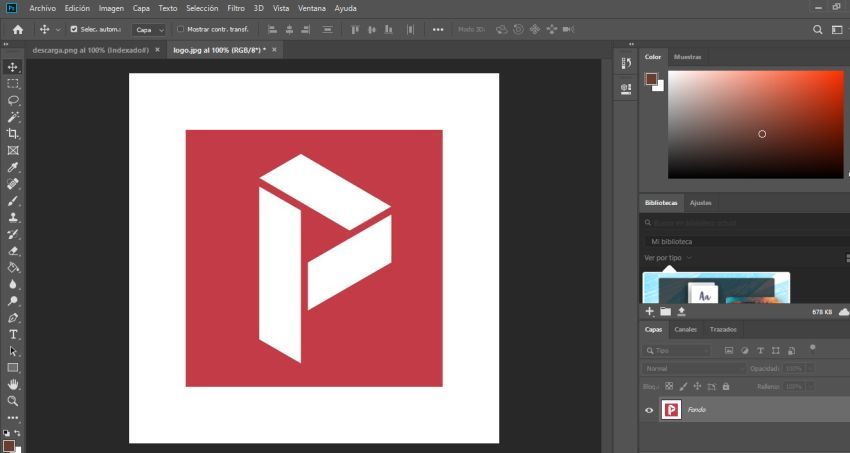
Task: Swap foreground and background colors in toolbox
Action: pos(17,433)
